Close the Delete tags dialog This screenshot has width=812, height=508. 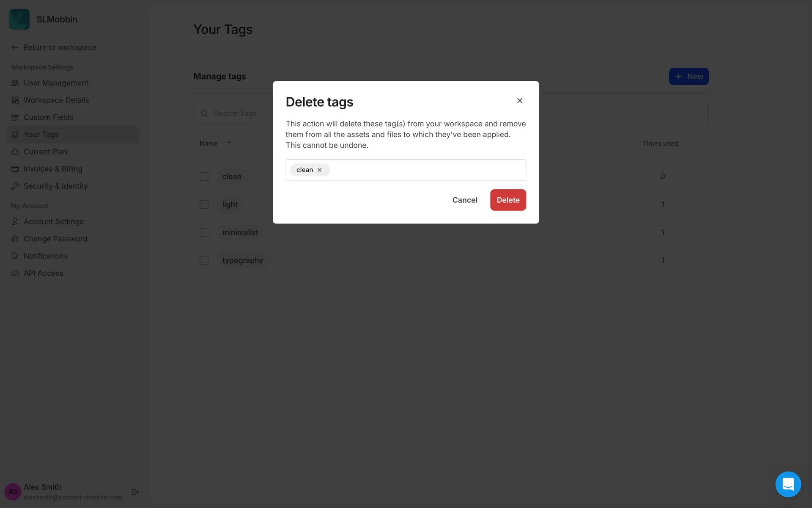coord(520,100)
